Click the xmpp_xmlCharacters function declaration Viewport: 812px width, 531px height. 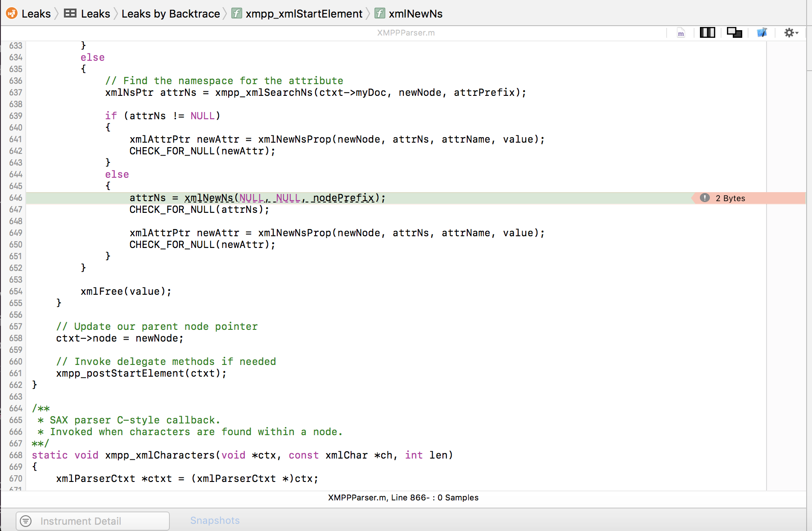242,455
